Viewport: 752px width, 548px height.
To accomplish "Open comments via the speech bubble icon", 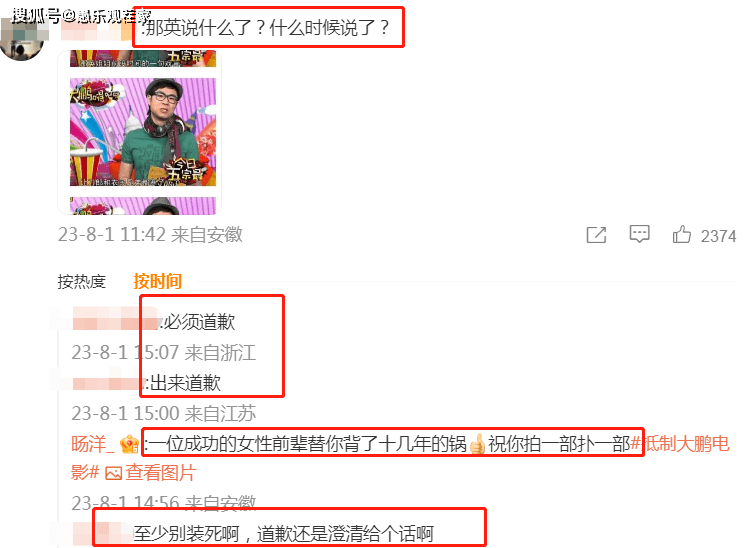I will (639, 234).
